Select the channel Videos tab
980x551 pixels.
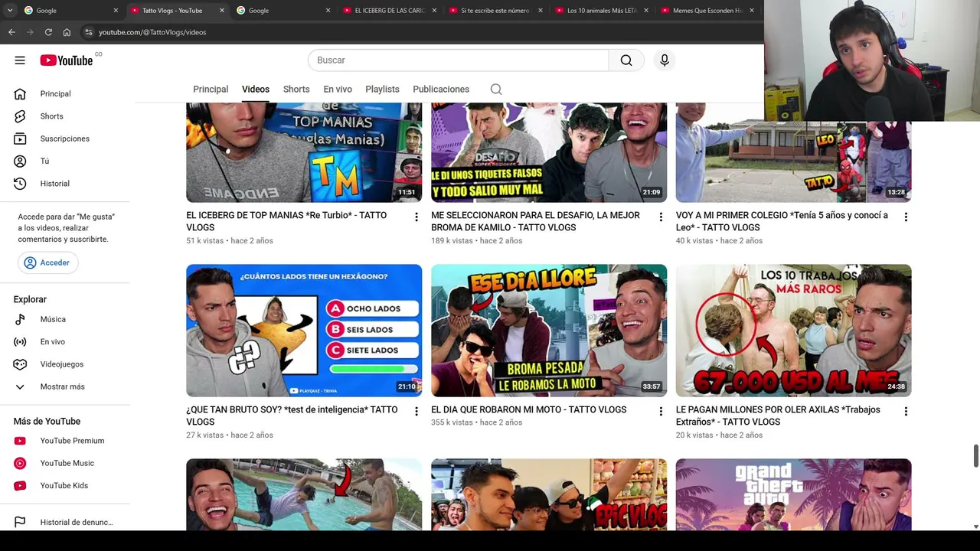[256, 90]
